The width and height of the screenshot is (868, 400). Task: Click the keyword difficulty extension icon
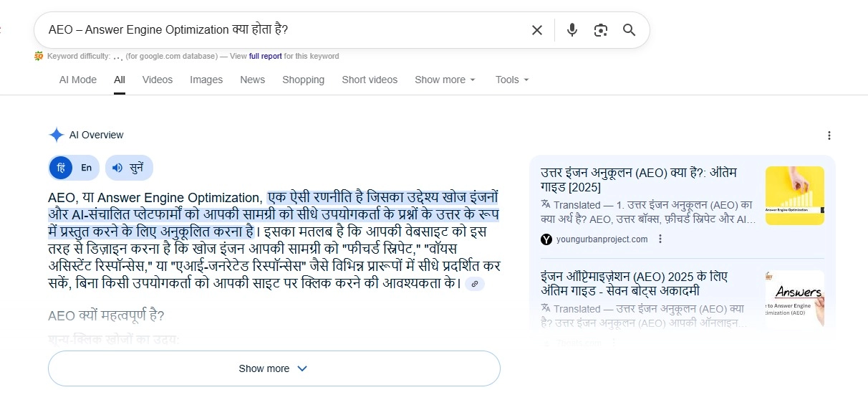tap(39, 56)
